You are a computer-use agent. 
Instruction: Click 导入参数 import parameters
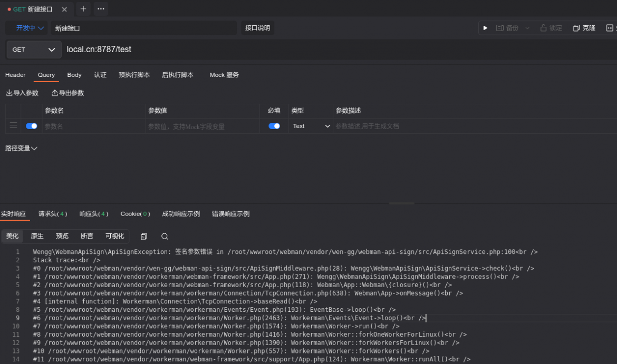(23, 93)
